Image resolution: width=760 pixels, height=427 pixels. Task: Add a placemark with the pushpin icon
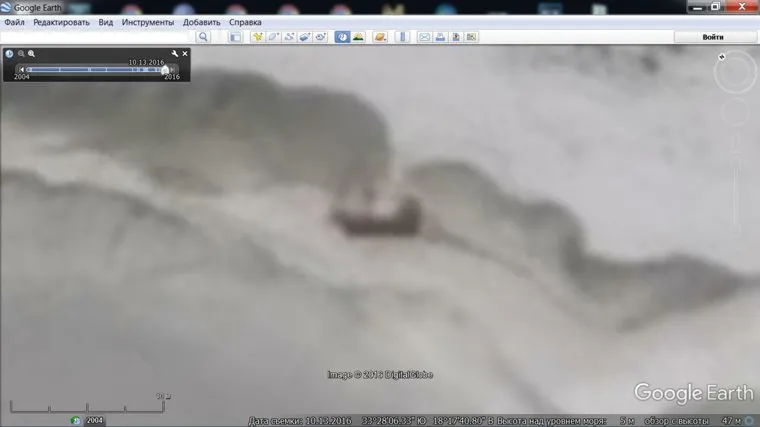[257, 37]
